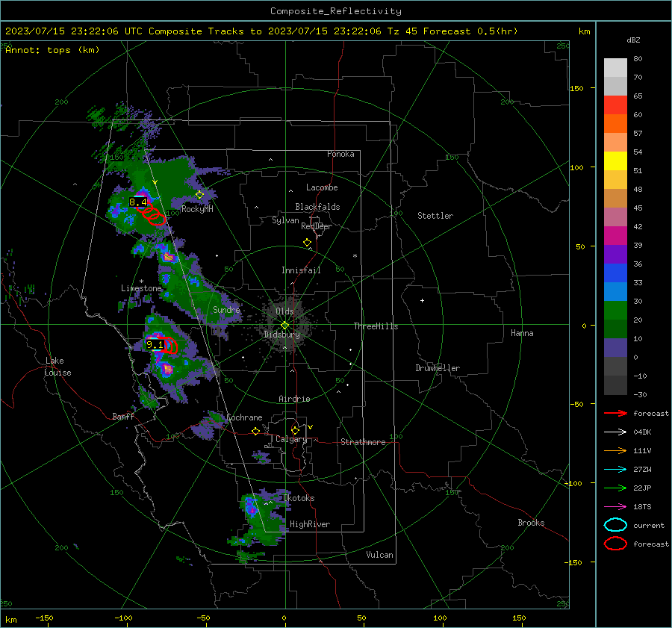Click the yellow diamond marker below Cochrane
Viewport: 672px width, 628px height.
[x=256, y=431]
